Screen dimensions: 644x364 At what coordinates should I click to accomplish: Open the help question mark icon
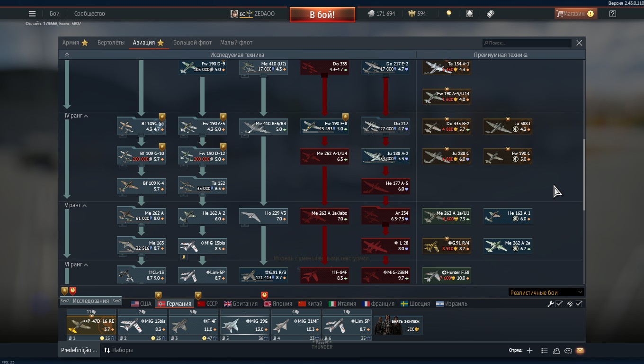click(613, 14)
